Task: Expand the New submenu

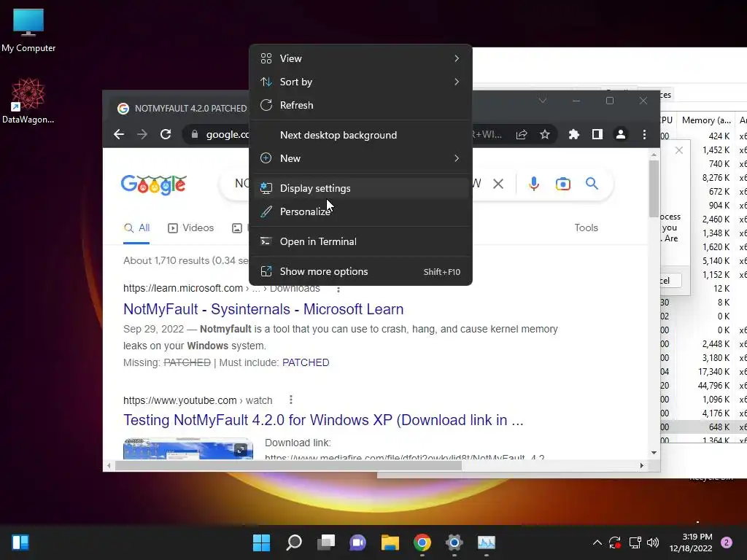Action: pos(360,158)
